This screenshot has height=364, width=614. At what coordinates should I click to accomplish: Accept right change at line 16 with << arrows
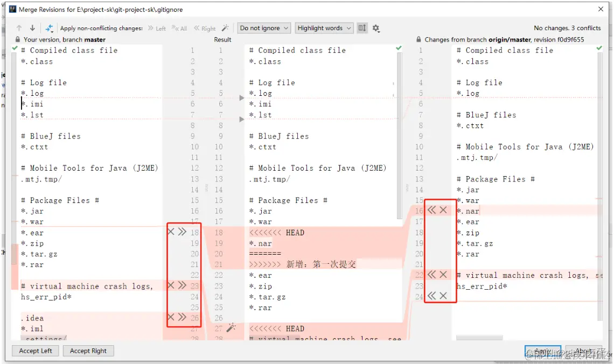431,210
